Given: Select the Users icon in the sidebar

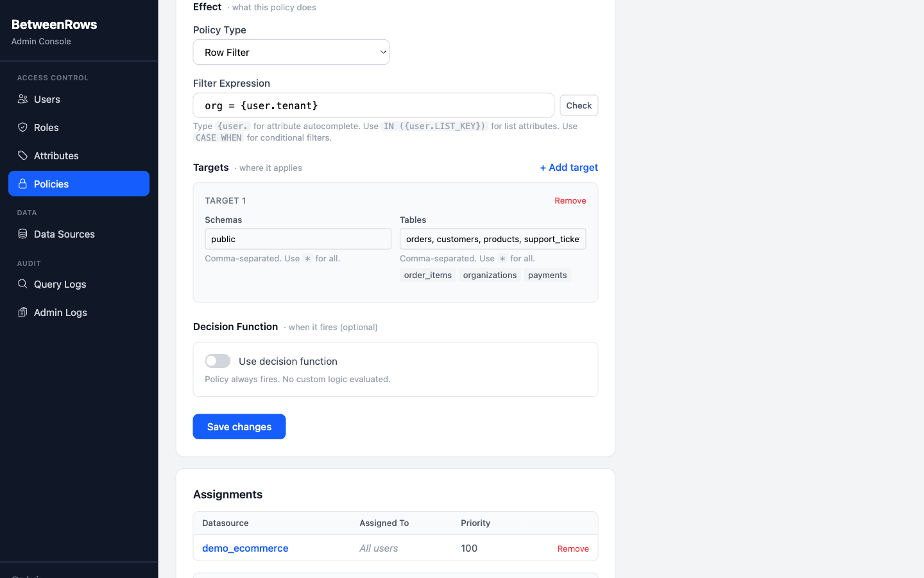Looking at the screenshot, I should click(x=22, y=99).
